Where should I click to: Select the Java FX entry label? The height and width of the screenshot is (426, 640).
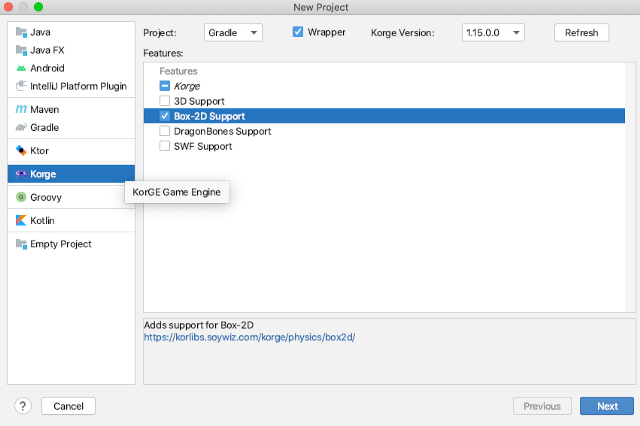pyautogui.click(x=47, y=50)
